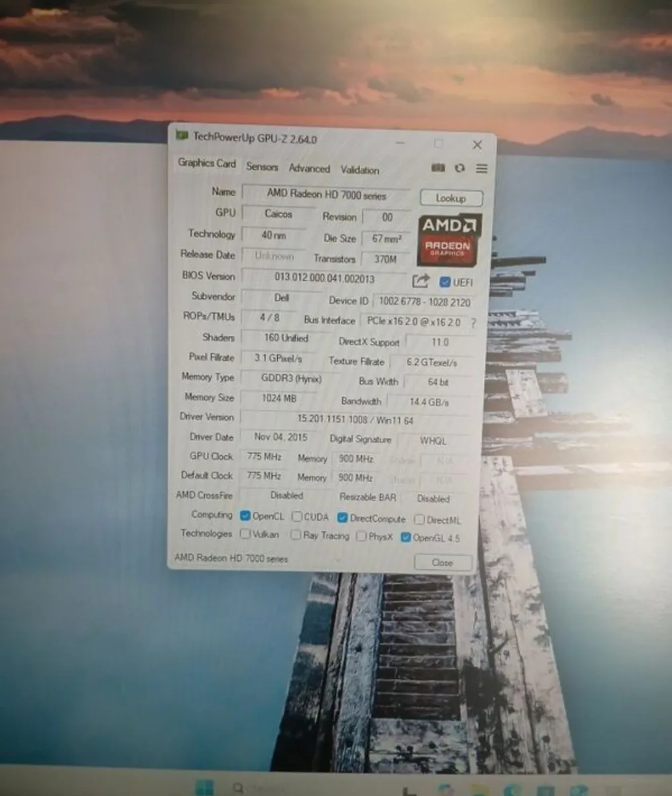The height and width of the screenshot is (796, 672).
Task: Toggle the UEFI checkbox
Action: coord(445,282)
